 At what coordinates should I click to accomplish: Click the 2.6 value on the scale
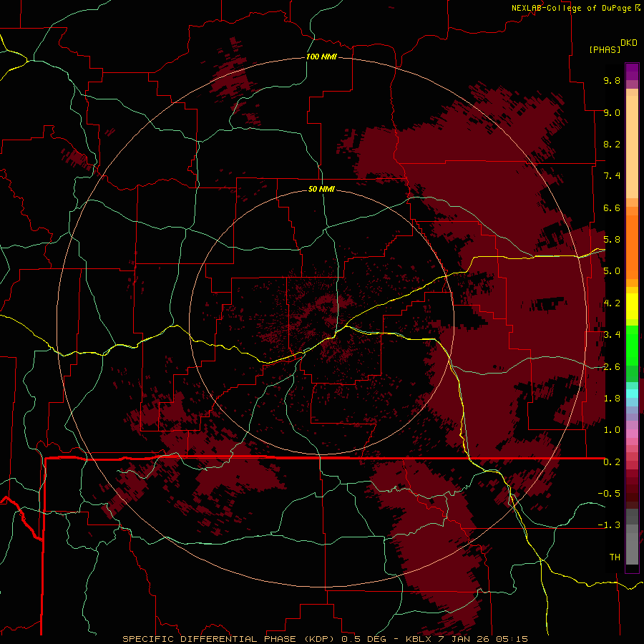(612, 367)
